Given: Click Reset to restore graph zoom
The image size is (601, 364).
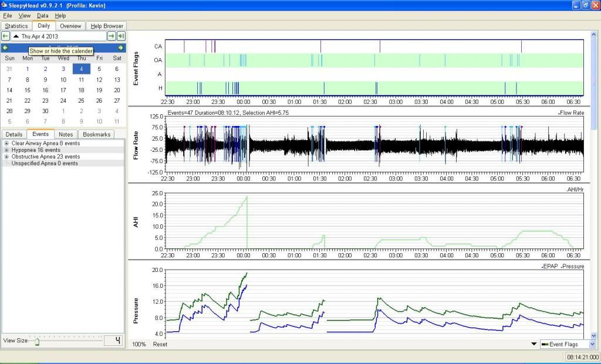Looking at the screenshot, I should pos(160,344).
